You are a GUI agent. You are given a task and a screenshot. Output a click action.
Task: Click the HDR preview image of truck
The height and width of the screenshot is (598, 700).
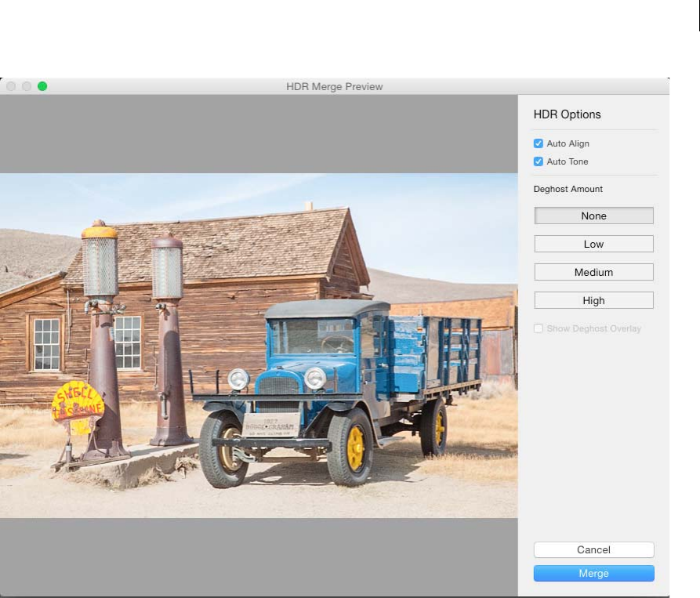(259, 346)
